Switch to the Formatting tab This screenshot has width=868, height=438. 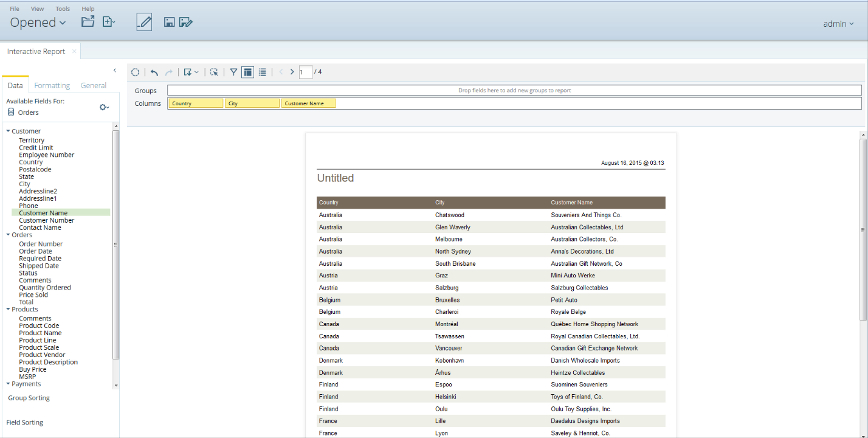click(x=52, y=86)
